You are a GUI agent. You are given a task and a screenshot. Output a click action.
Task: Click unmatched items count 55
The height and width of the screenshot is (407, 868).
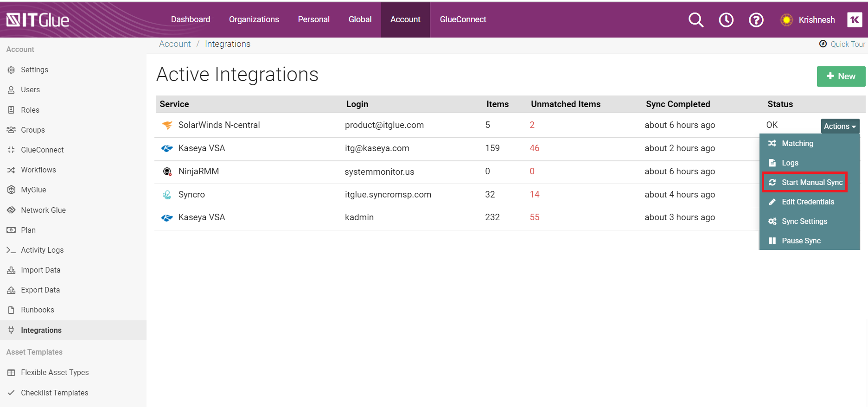[535, 217]
